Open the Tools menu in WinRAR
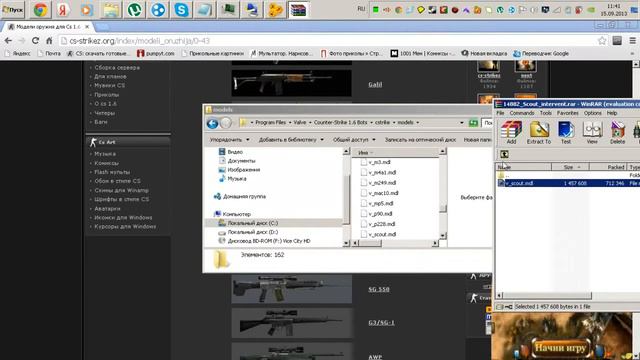This screenshot has height=360, width=640. click(x=545, y=113)
